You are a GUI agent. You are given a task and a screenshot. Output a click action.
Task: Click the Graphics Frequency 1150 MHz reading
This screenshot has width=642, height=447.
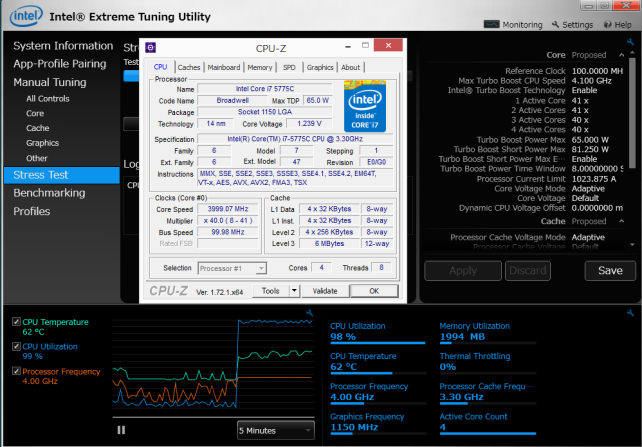pos(354,427)
